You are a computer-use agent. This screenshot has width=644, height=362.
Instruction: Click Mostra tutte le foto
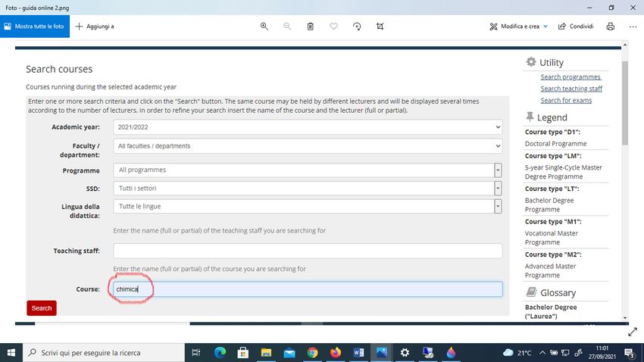pos(35,27)
